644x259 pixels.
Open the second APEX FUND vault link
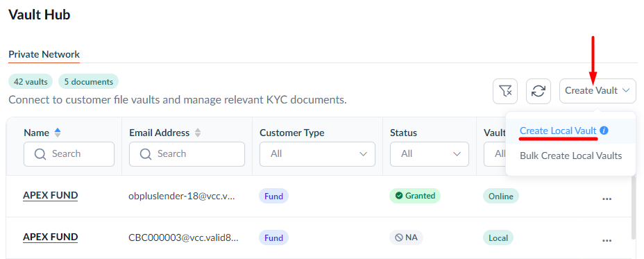(51, 237)
